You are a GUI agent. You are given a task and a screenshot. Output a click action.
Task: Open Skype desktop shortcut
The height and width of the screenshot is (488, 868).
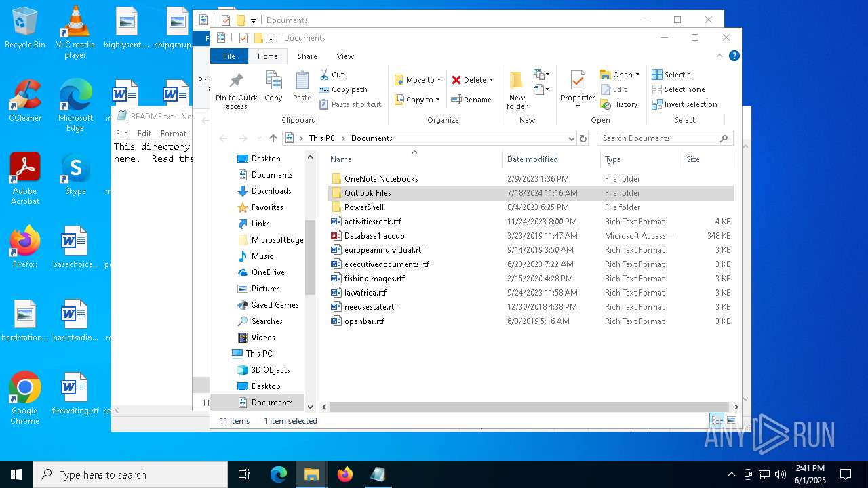click(x=75, y=174)
